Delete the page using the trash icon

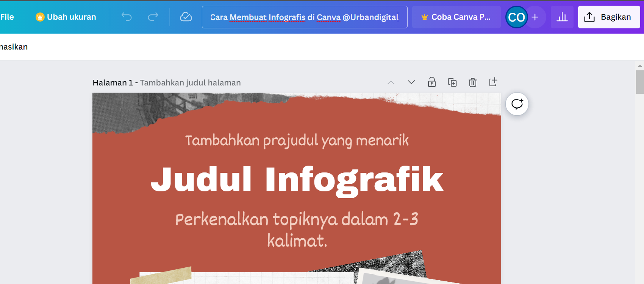[x=472, y=82]
